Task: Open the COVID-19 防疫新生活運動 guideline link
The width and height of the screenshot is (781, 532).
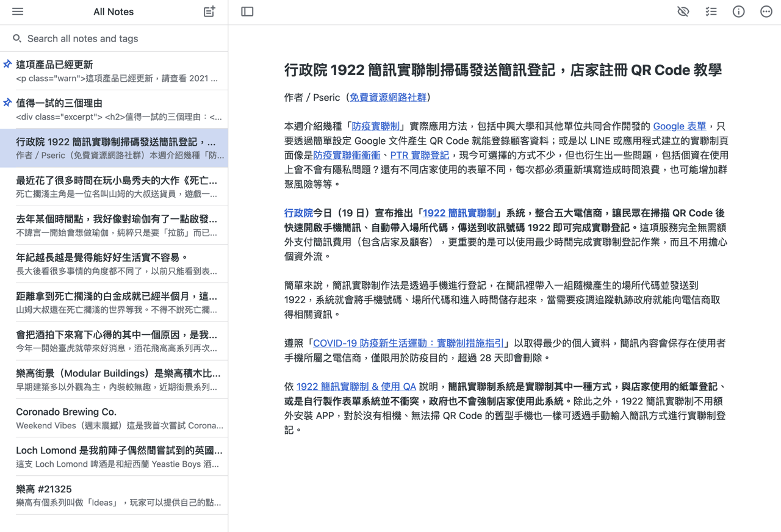Action: pyautogui.click(x=409, y=343)
